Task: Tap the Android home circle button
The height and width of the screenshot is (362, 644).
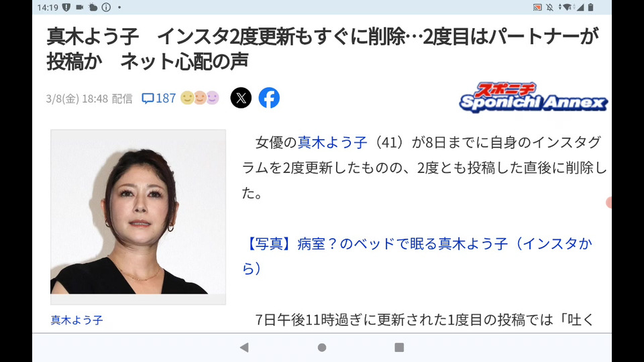Action: click(322, 348)
